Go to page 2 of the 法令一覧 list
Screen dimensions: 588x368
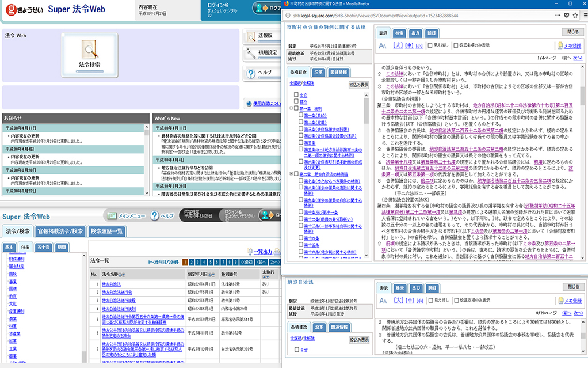coord(191,262)
